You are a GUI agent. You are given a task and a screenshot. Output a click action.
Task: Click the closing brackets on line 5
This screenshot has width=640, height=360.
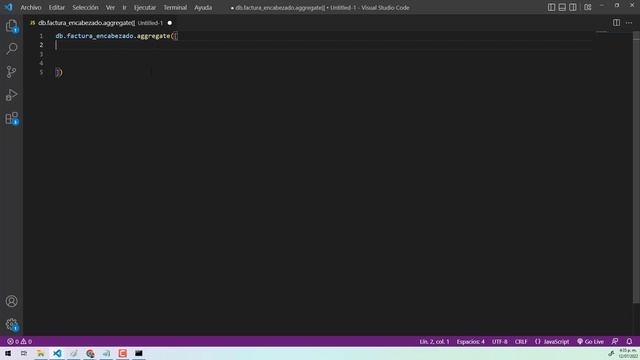point(59,72)
